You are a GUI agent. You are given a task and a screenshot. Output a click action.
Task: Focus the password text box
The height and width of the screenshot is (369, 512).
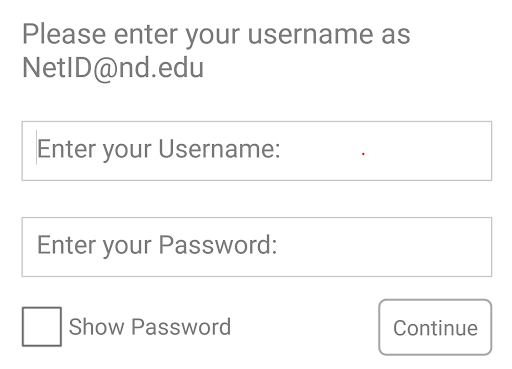[257, 247]
